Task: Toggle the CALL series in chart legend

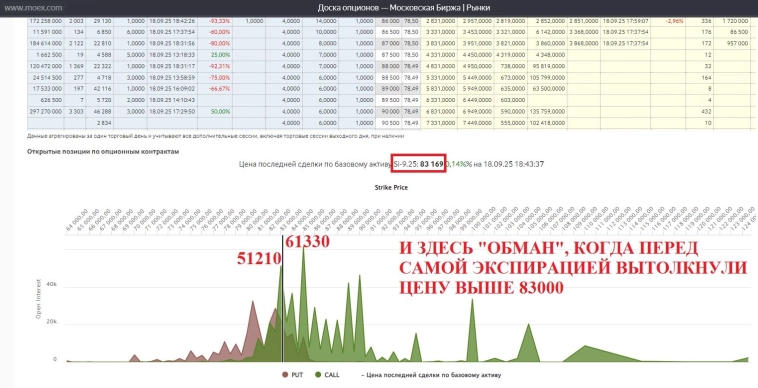Action: click(327, 374)
